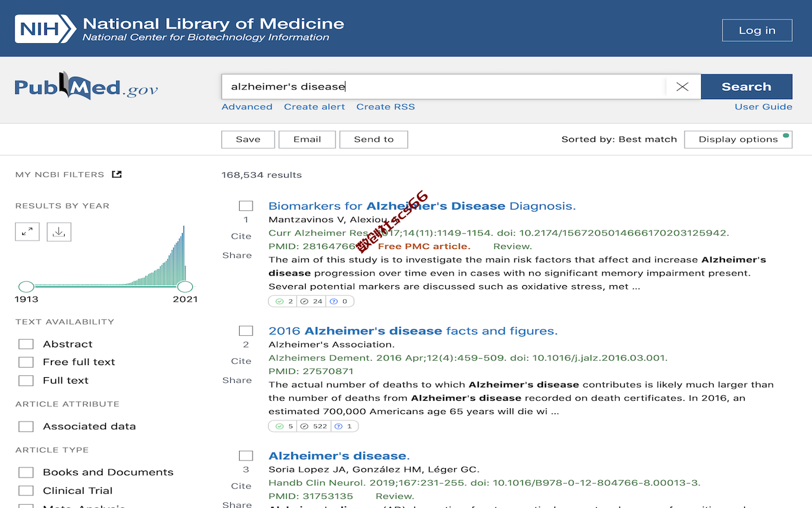812x508 pixels.
Task: Click Share under result 2
Action: pos(237,380)
